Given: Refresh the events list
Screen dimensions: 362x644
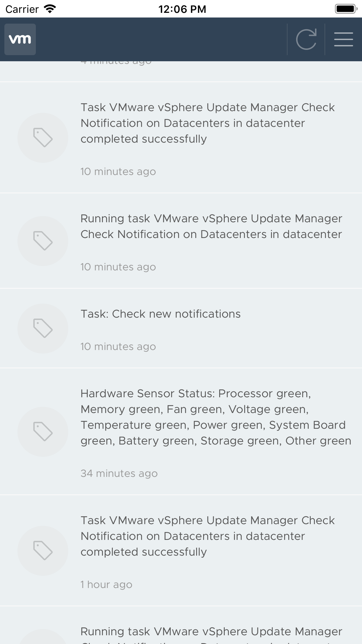Looking at the screenshot, I should click(306, 39).
